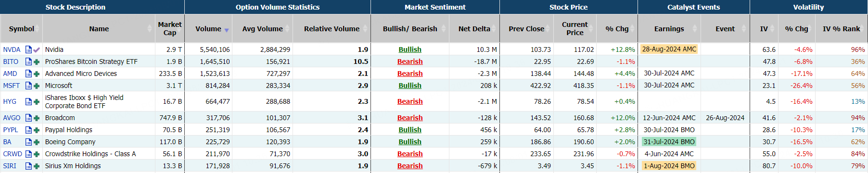Open the PYPL symbol link
868x173 pixels.
pos(11,130)
